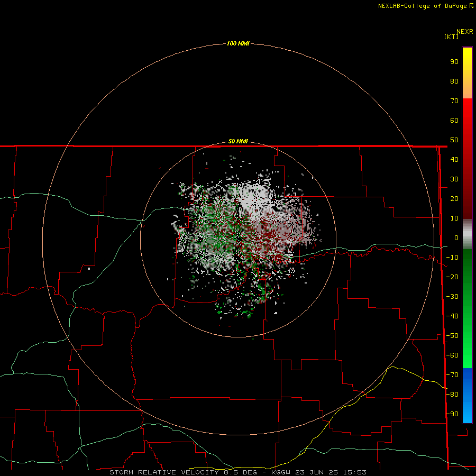This screenshot has width=476, height=476.
Task: Click the 40 value on velocity scale
Action: point(454,160)
